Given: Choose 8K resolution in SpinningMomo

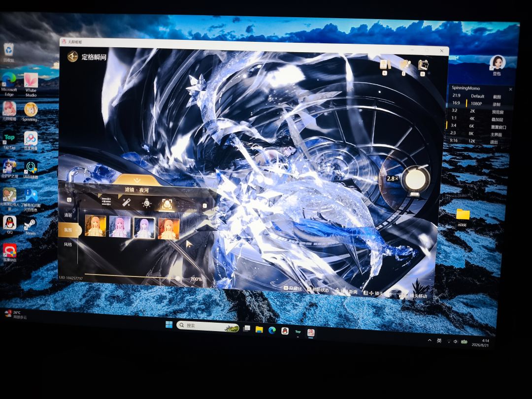Looking at the screenshot, I should click(x=471, y=133).
